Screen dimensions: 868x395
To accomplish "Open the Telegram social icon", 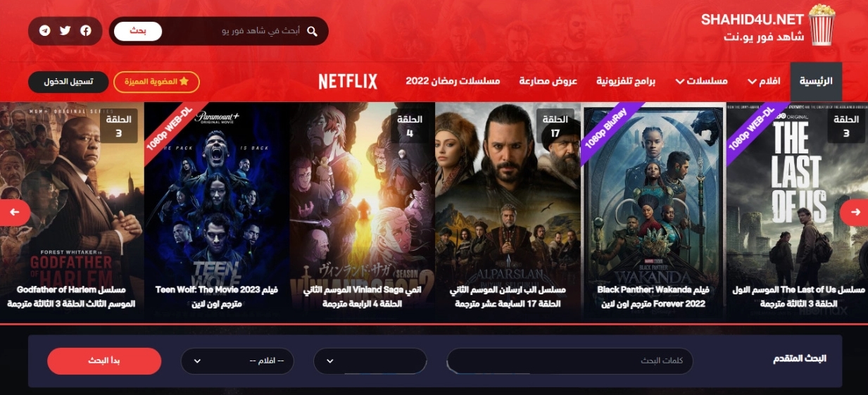I will coord(45,31).
